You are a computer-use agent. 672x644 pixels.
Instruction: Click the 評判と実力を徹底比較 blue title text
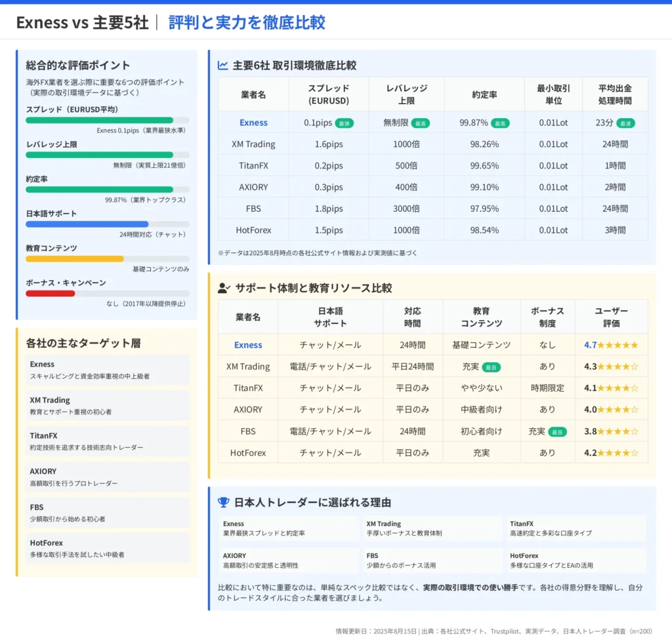pyautogui.click(x=247, y=22)
